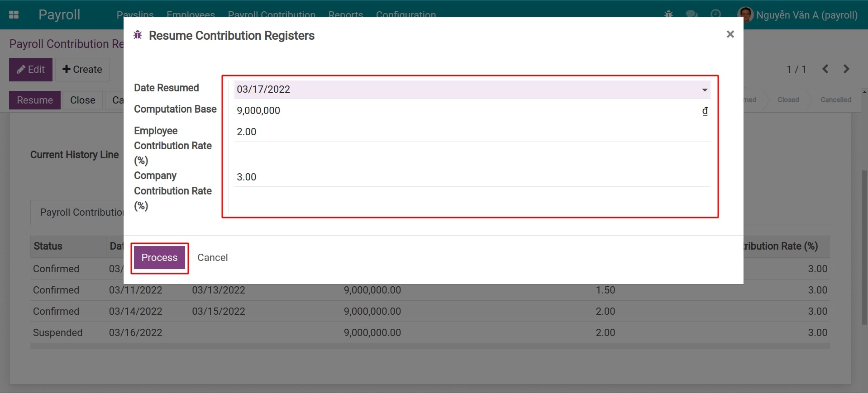Open the activities clock icon
The width and height of the screenshot is (868, 393).
click(x=715, y=14)
